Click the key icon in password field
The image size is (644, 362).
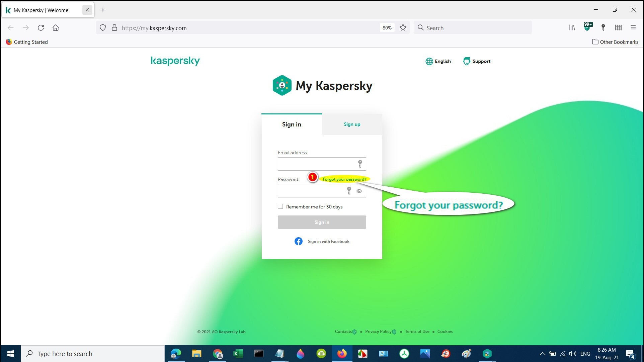349,191
